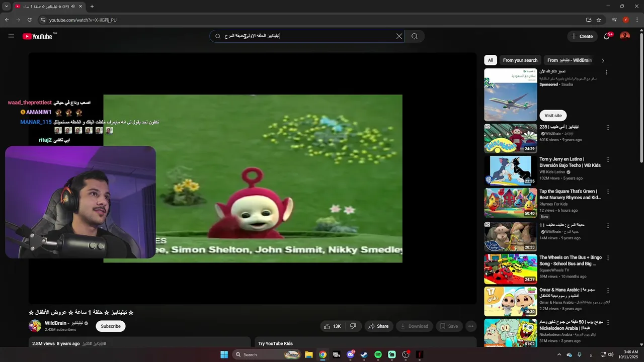Click Try YouTube Kids

point(275,344)
